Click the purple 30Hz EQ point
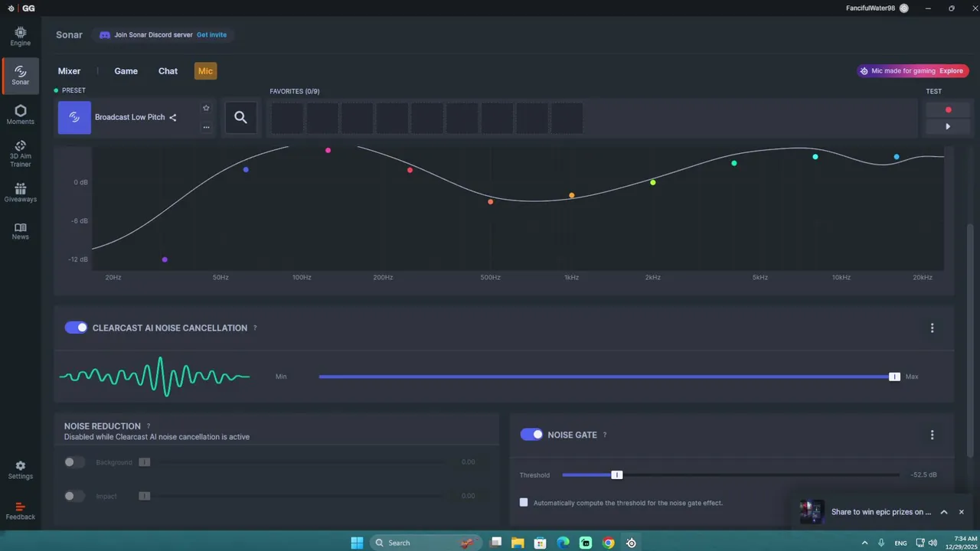 [165, 259]
